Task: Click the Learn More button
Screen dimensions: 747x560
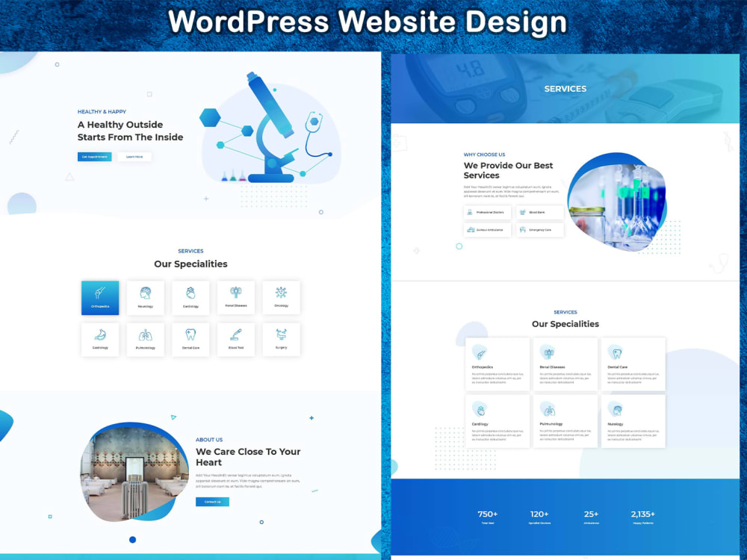Action: pos(134,156)
